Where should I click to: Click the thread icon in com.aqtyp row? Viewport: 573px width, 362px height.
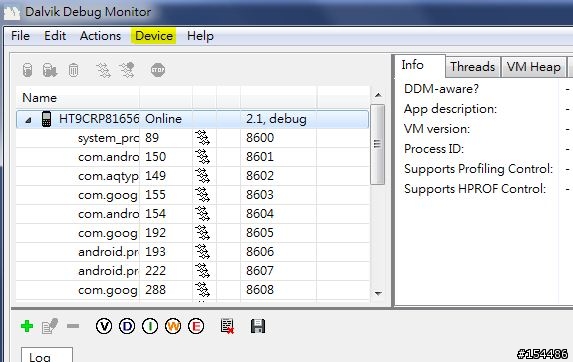tap(202, 176)
